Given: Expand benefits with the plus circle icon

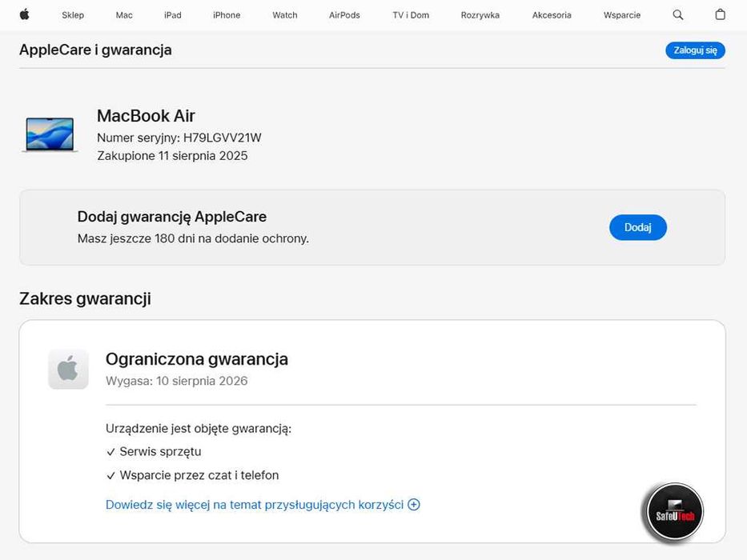Looking at the screenshot, I should coord(414,505).
